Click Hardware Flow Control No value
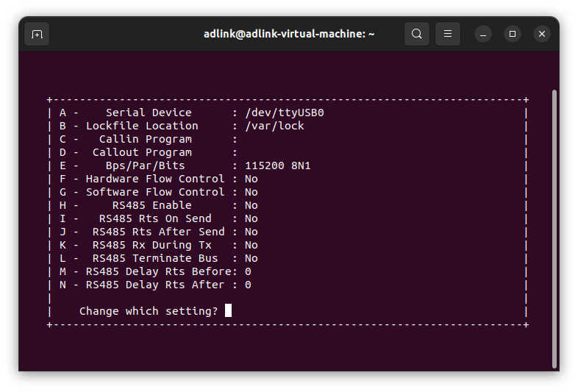Image resolution: width=578 pixels, height=392 pixels. coord(251,179)
